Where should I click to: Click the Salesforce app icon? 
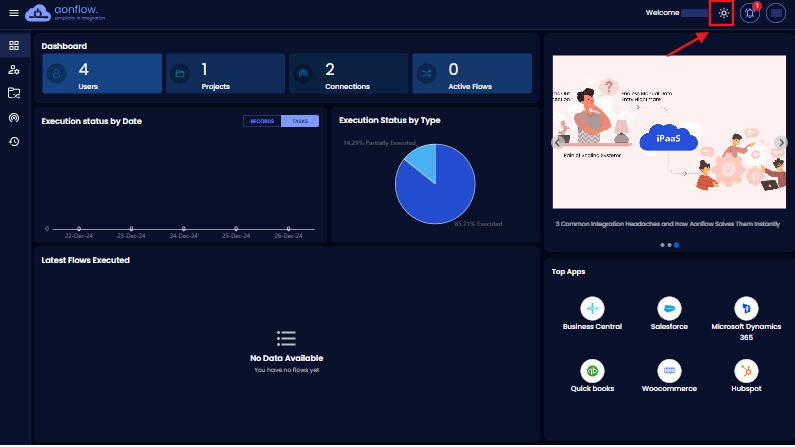(x=668, y=308)
